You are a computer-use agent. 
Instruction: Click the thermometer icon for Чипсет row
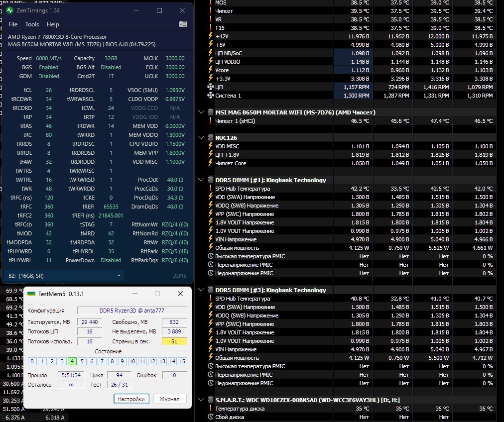[x=211, y=10]
